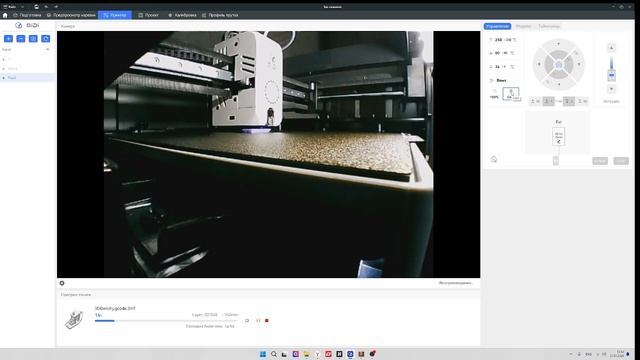The height and width of the screenshot is (360, 640).
Task: Pause the current print job
Action: point(258,321)
